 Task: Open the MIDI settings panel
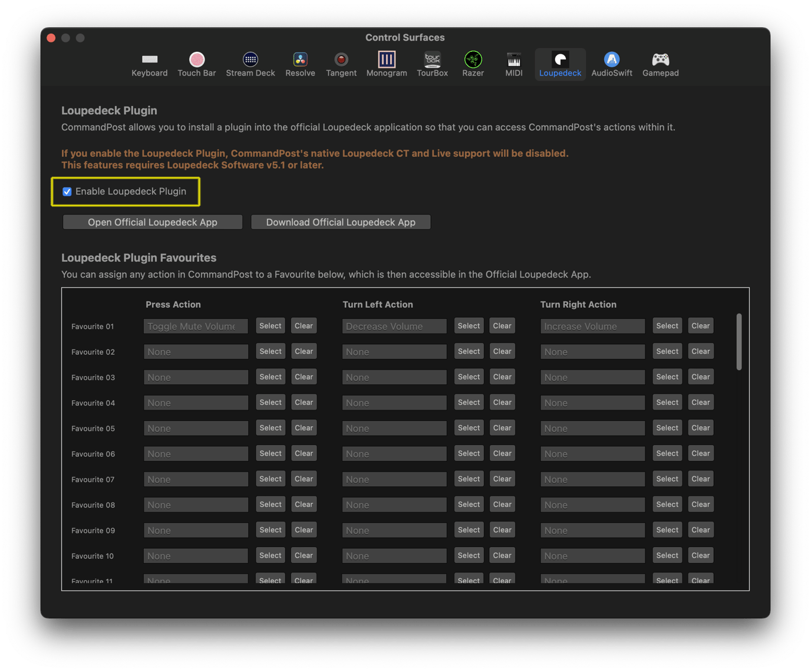[x=513, y=64]
